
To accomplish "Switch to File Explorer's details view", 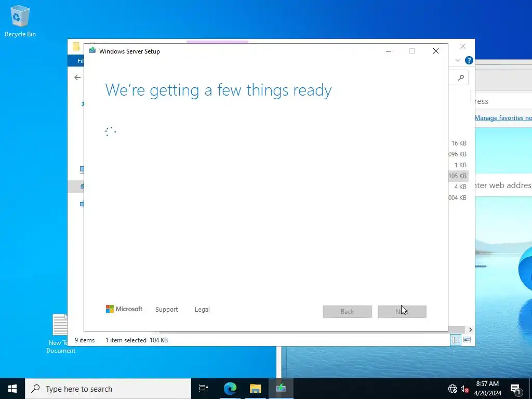I will [456, 340].
